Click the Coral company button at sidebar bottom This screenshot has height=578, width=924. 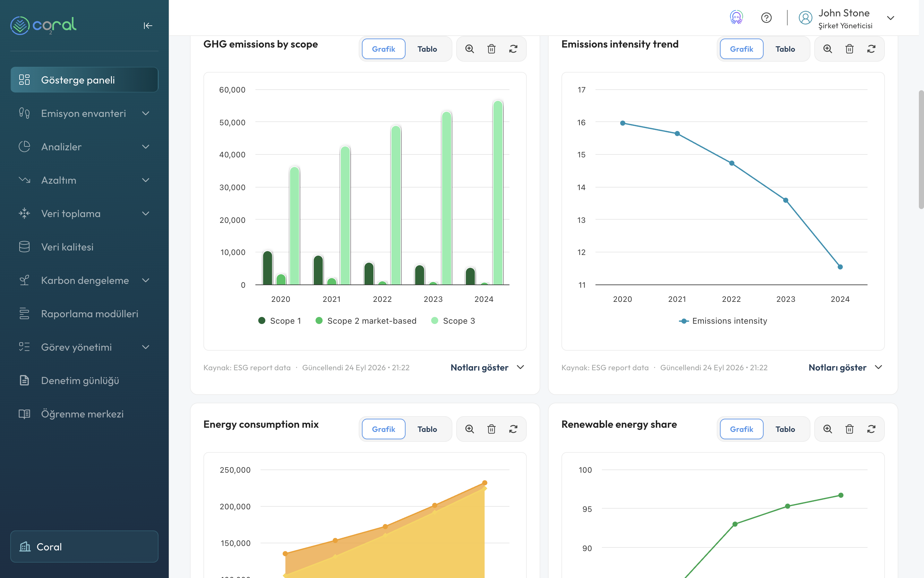pos(84,546)
